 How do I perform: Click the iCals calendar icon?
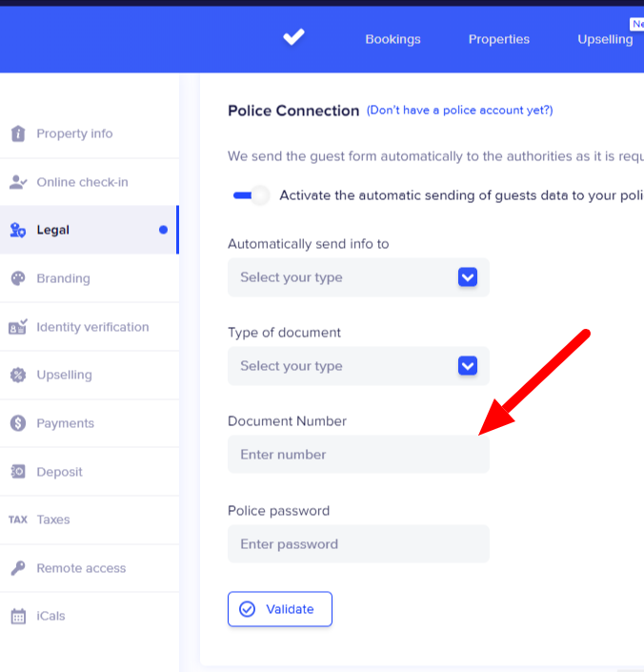[17, 617]
